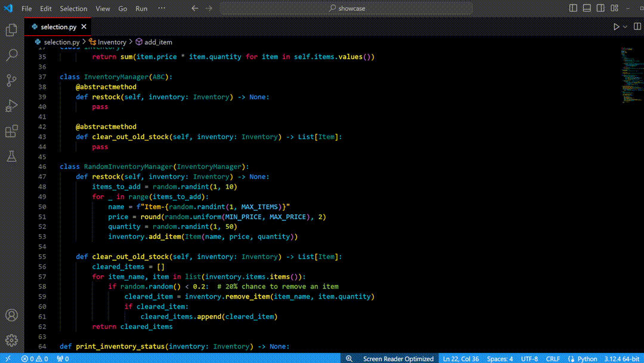Open the Edit menu
644x363 pixels.
click(x=45, y=8)
